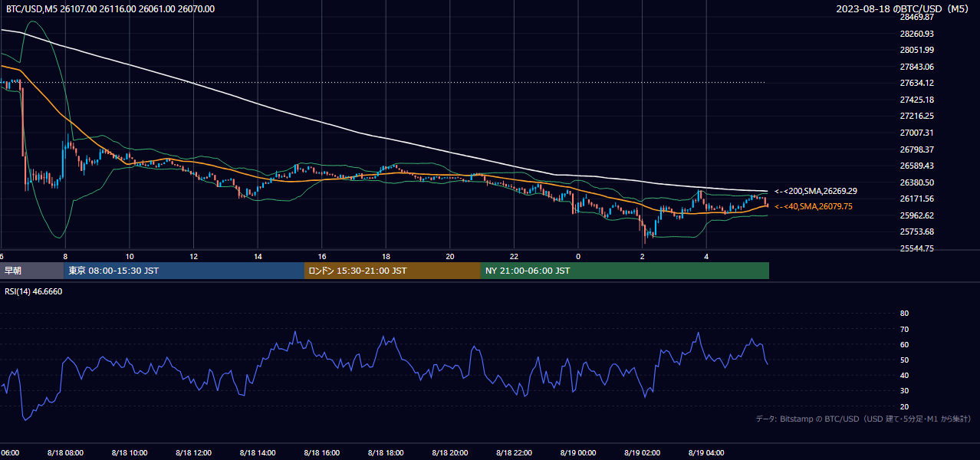The image size is (980, 460).
Task: Click price axis value 27425.18
Action: 916,100
